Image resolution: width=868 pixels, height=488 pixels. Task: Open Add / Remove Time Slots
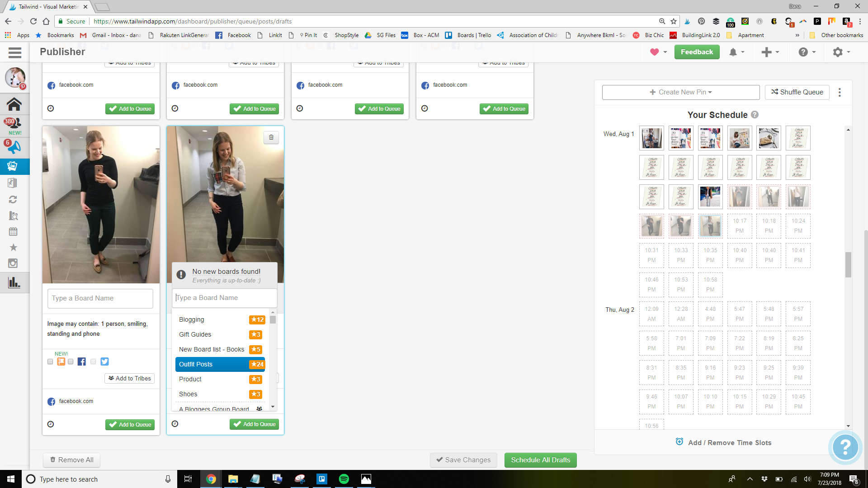click(723, 442)
